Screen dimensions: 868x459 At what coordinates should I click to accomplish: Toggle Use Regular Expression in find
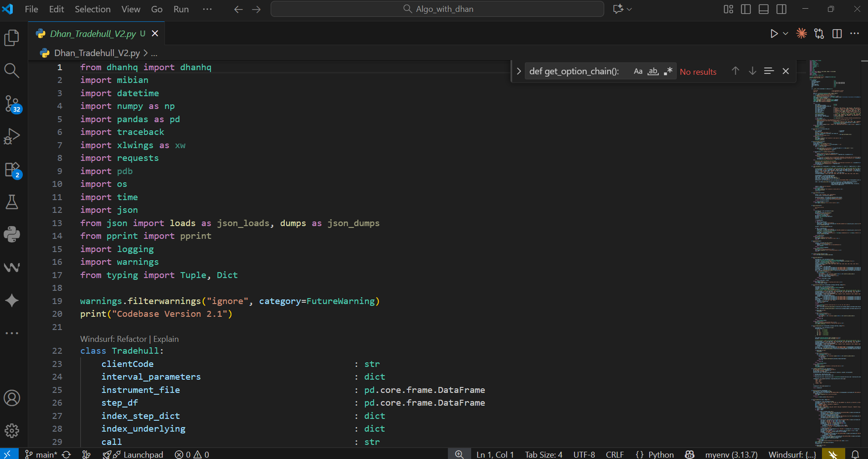point(668,72)
